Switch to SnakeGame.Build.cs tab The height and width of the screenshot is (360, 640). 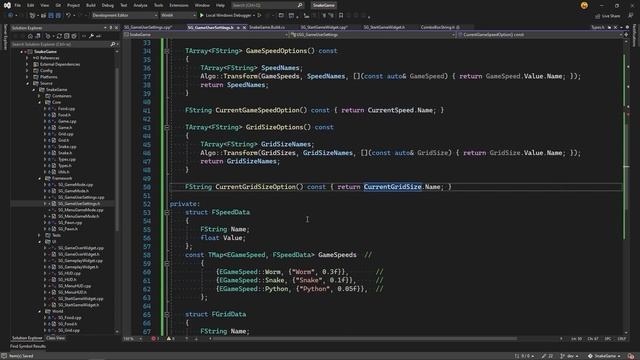coord(267,27)
